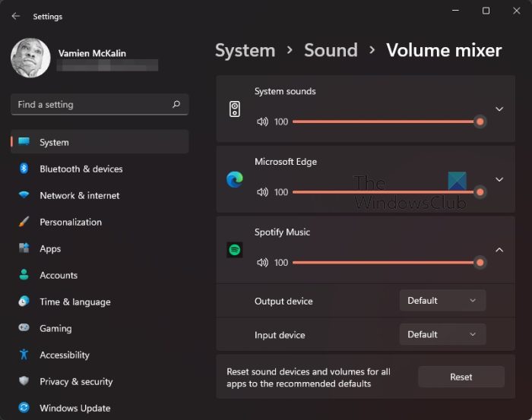Click the System sounds speaker device icon

pyautogui.click(x=235, y=109)
